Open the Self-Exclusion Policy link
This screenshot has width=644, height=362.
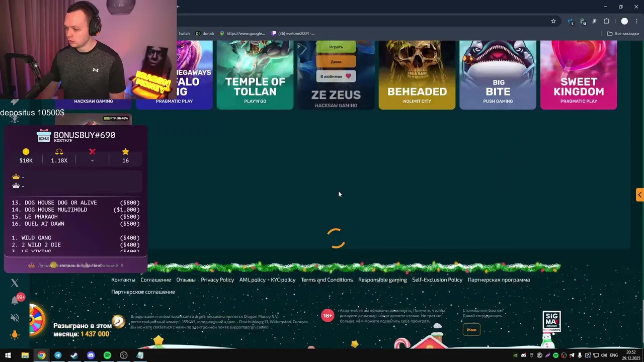point(437,280)
